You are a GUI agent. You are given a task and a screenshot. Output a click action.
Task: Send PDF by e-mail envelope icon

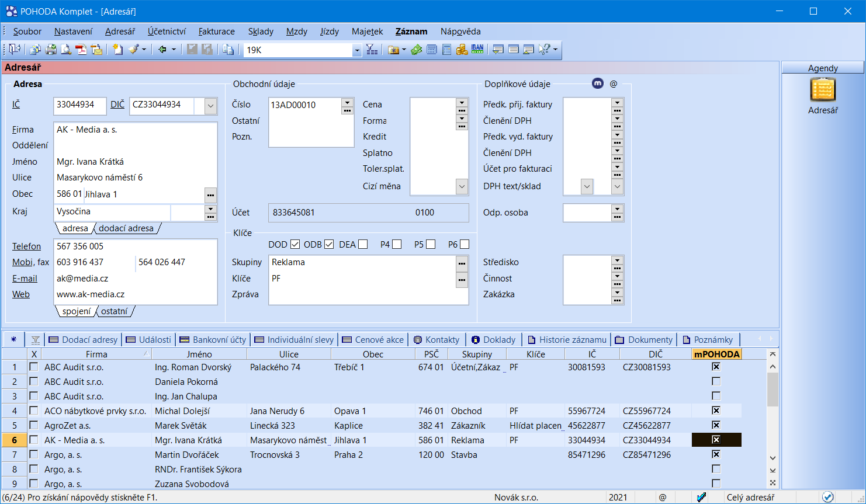[x=96, y=50]
